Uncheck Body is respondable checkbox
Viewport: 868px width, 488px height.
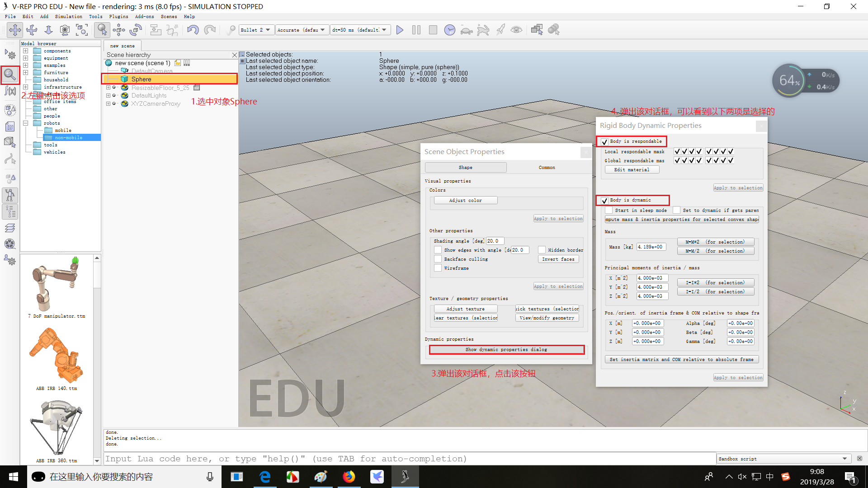pyautogui.click(x=604, y=142)
